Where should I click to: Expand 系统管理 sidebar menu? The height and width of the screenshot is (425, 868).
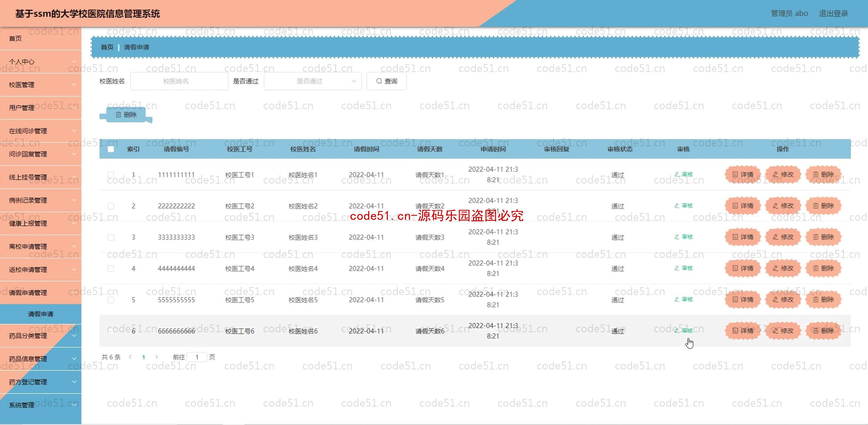[40, 405]
